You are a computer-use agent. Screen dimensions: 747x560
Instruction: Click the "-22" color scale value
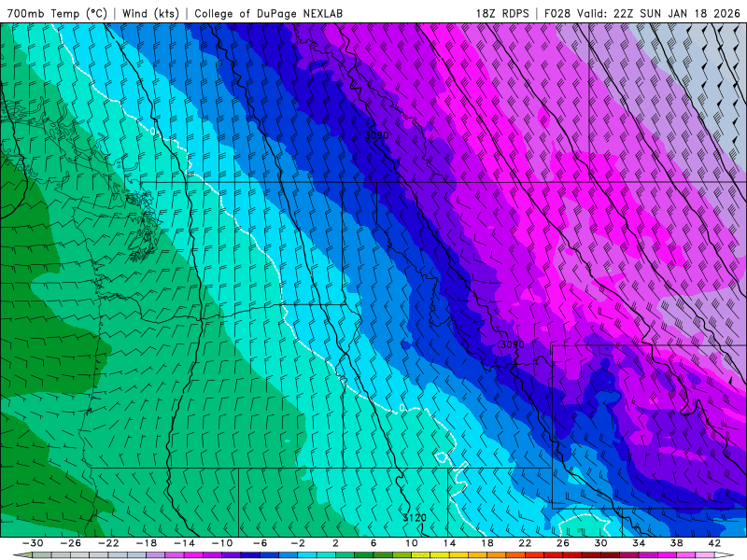click(108, 543)
